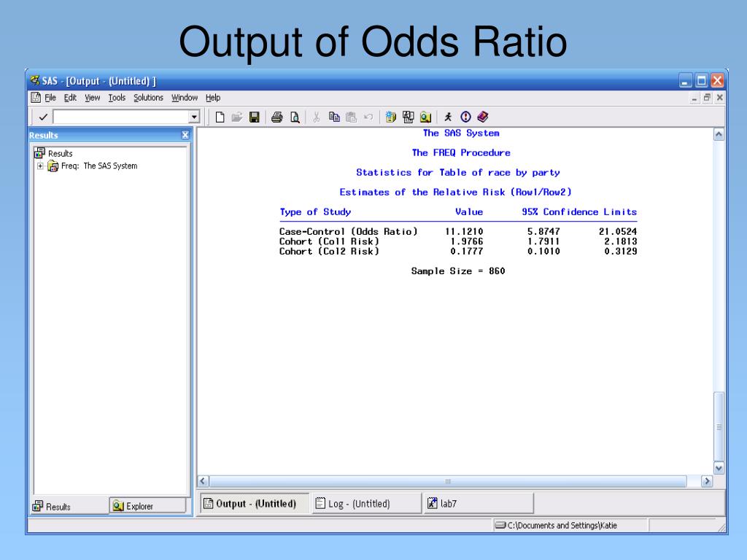Screen dimensions: 747x560
Task: Click the horizontal scrollbar thumb
Action: (x=448, y=481)
